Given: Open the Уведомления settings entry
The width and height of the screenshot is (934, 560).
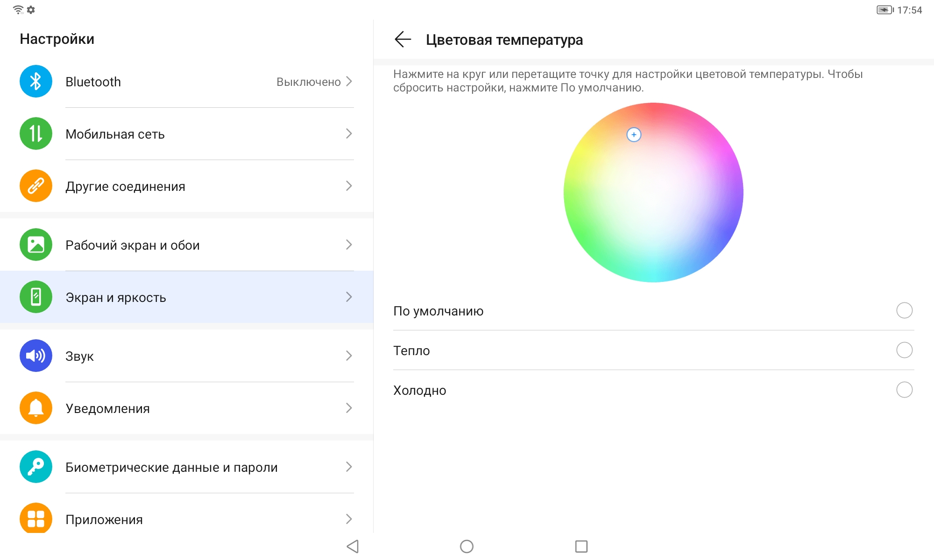Looking at the screenshot, I should click(x=187, y=408).
